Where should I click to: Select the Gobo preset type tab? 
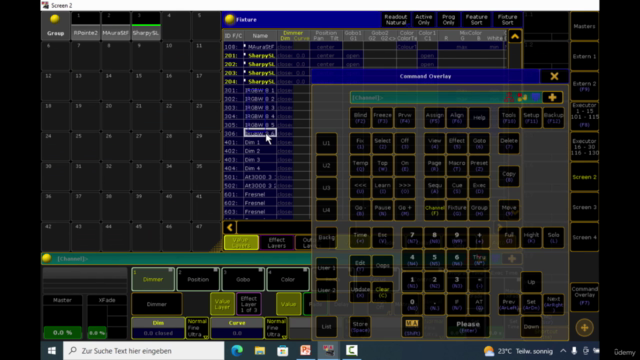point(243,280)
